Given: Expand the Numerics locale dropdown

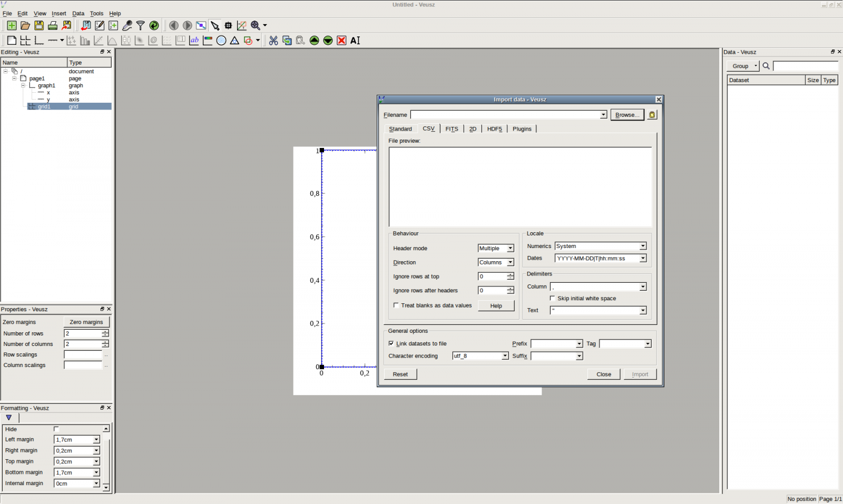Looking at the screenshot, I should tap(600, 246).
